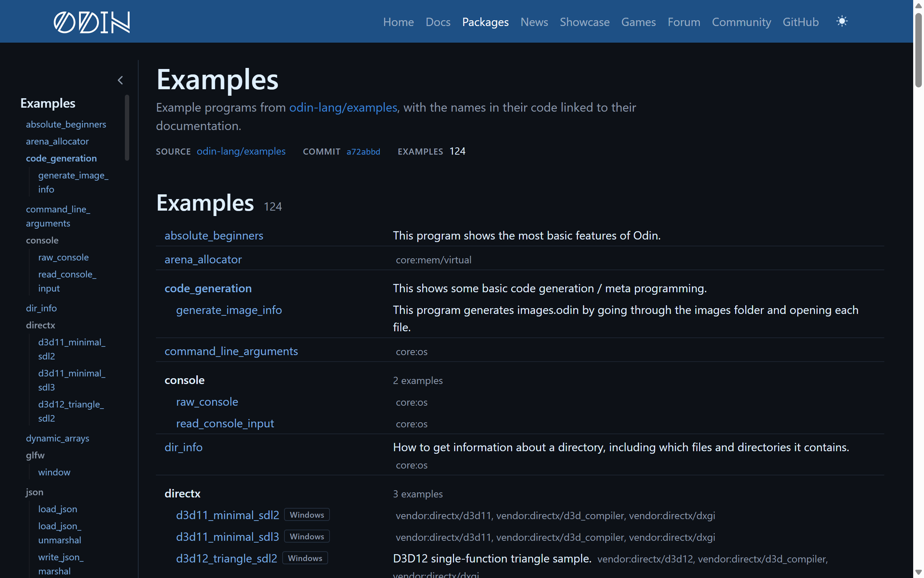Select dynamic_arrays in the sidebar
The image size is (924, 578).
tap(58, 439)
